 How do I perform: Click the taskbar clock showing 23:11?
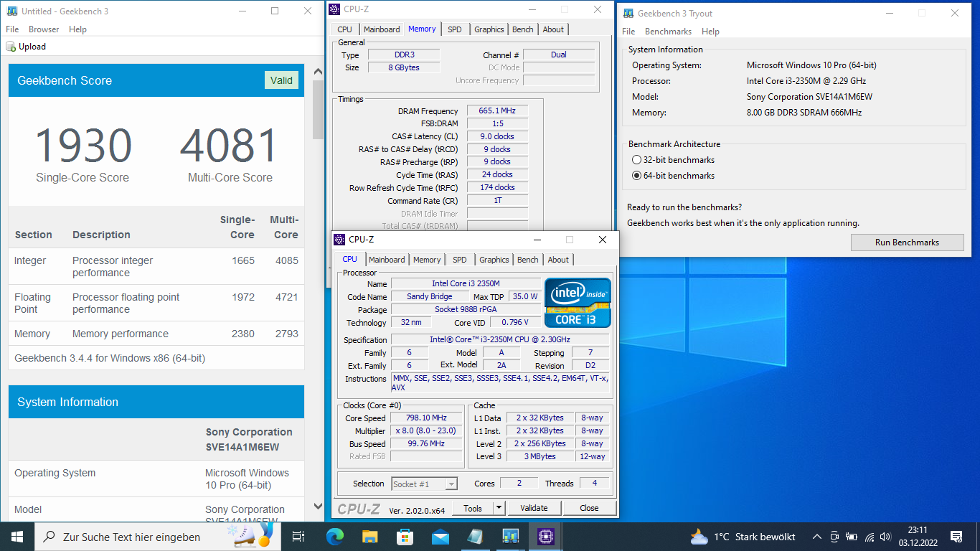tap(918, 537)
